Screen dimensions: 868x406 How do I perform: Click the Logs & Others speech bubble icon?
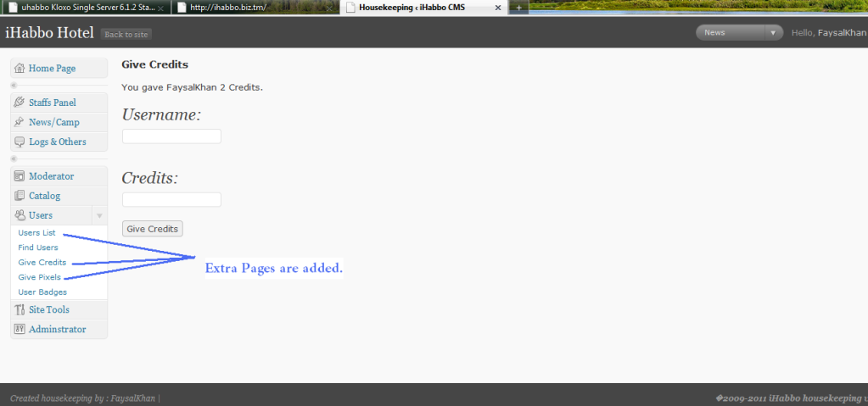point(20,142)
